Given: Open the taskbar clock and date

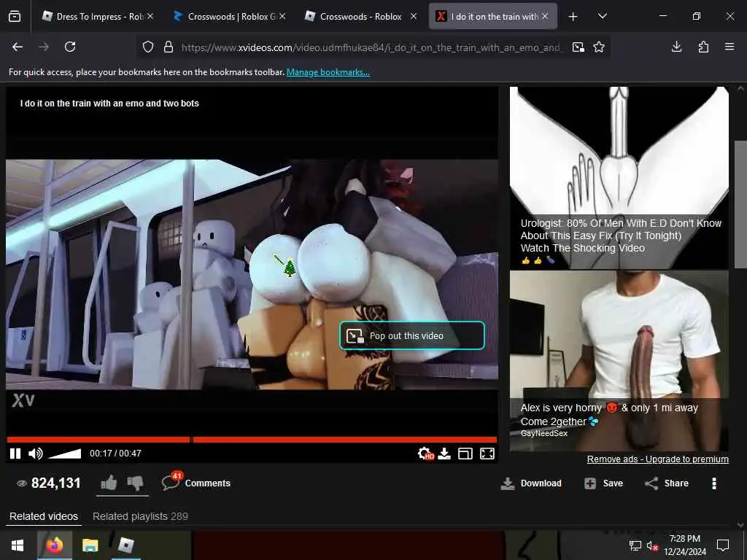Looking at the screenshot, I should (x=684, y=545).
